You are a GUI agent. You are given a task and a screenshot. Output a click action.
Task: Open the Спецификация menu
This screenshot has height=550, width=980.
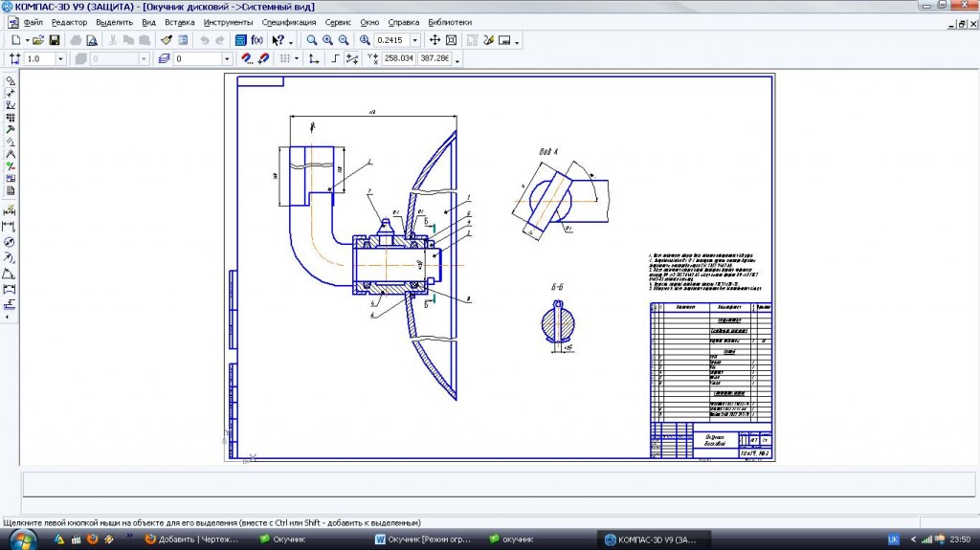[x=289, y=23]
